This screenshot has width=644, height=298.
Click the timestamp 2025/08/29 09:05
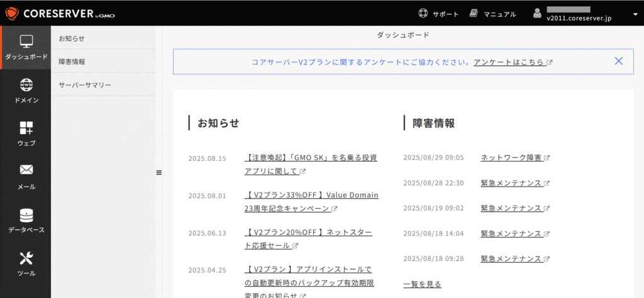(x=433, y=158)
